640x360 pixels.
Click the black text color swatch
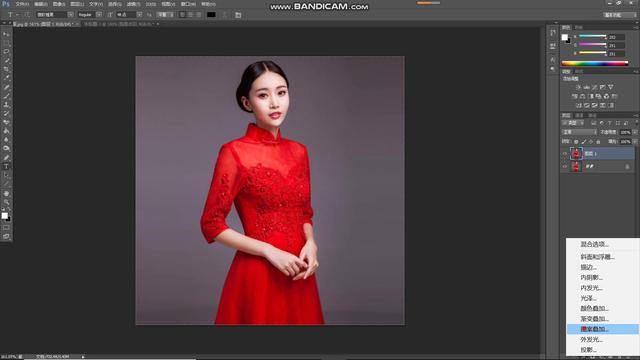tap(211, 15)
